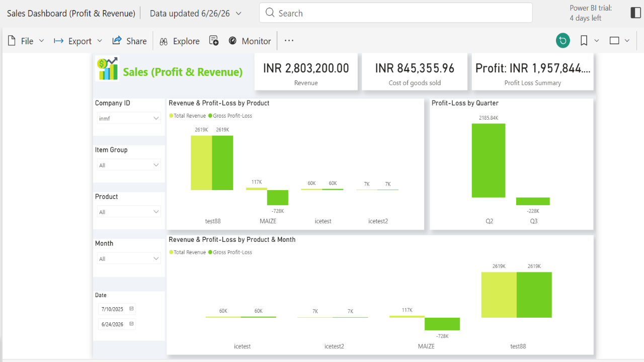Open the more options ellipsis

tap(289, 41)
